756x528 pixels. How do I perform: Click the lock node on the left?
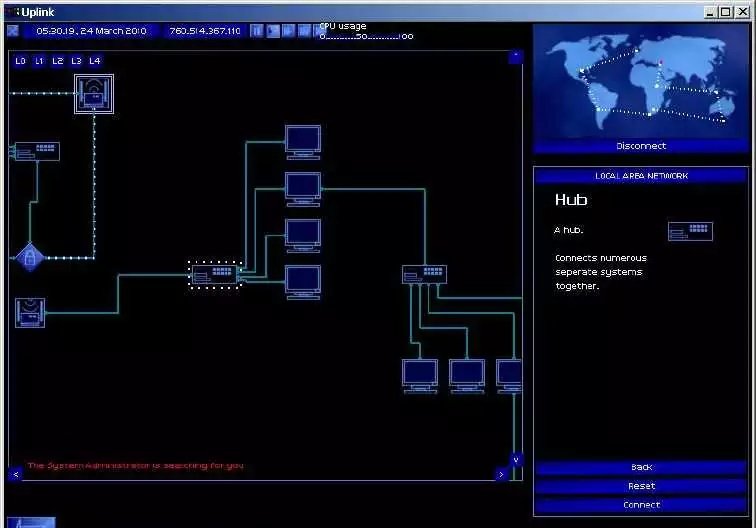pos(29,257)
